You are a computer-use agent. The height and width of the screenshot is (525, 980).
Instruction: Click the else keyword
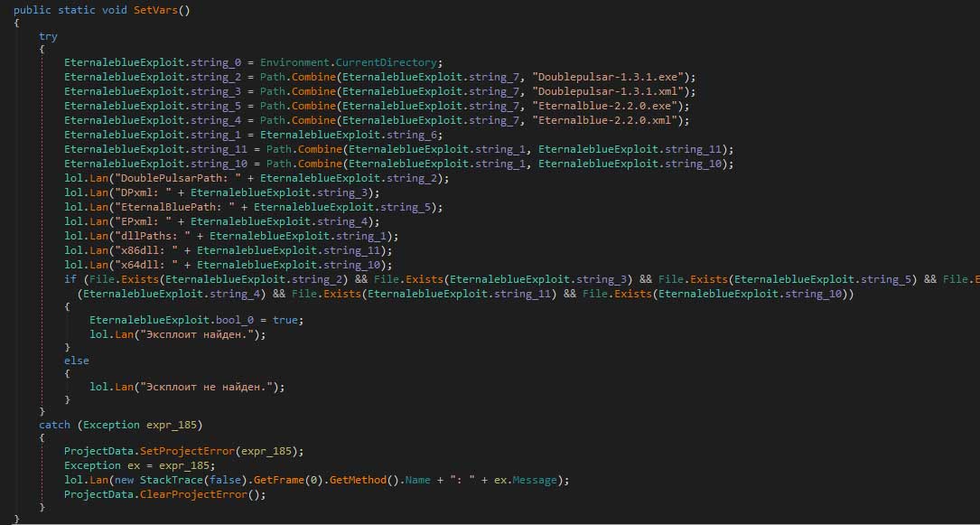[x=76, y=361]
